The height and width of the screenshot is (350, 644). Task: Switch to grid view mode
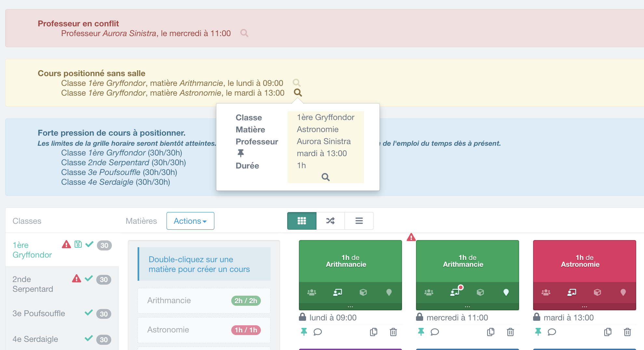coord(302,221)
